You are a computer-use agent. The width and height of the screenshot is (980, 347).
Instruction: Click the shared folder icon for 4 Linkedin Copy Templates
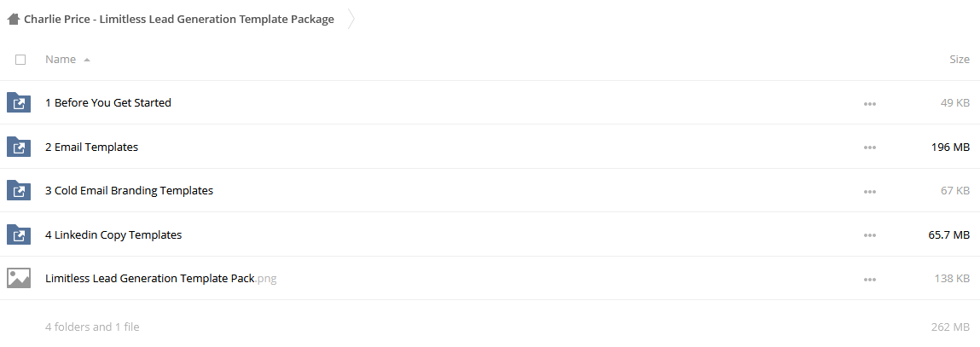click(19, 234)
